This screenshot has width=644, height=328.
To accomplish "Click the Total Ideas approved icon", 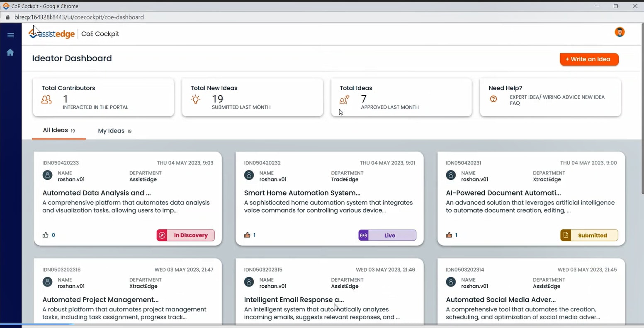I will pos(345,99).
